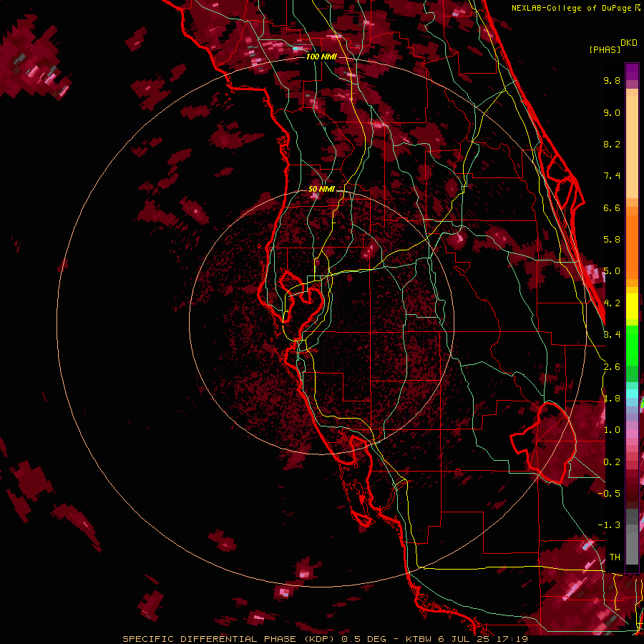Click the 6.6 scale value
644x644 pixels.
click(612, 208)
